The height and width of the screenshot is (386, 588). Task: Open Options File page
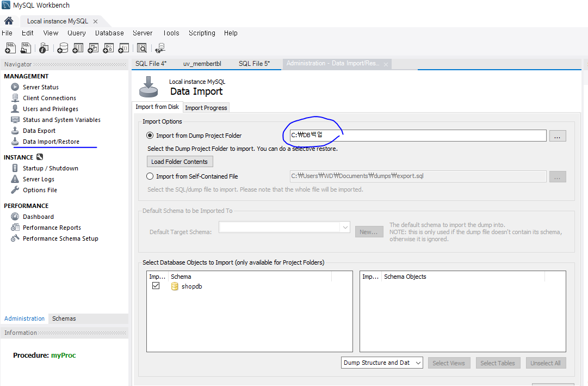[40, 190]
